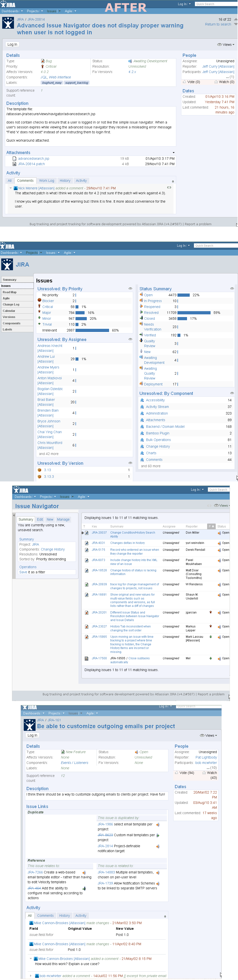Sort by the P priority column header

(211, 527)
